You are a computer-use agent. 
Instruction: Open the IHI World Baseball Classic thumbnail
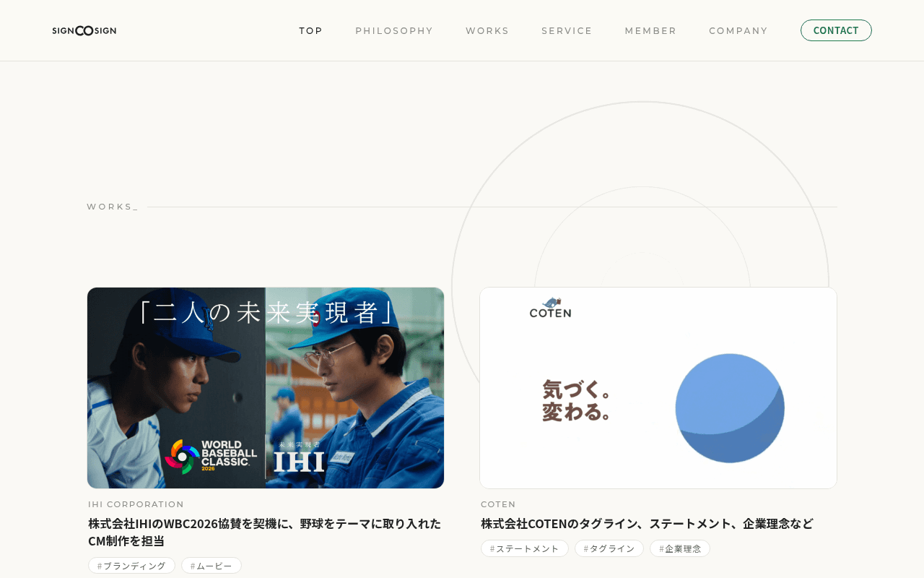tap(266, 388)
